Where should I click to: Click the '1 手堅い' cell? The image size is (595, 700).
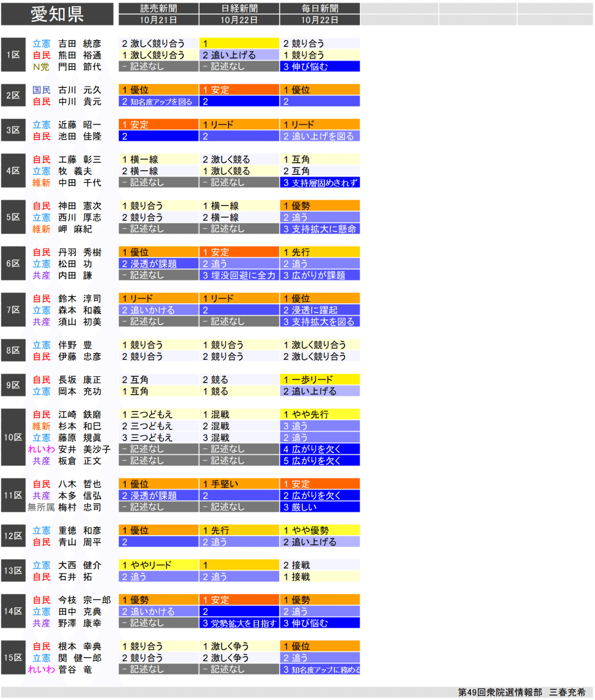239,484
